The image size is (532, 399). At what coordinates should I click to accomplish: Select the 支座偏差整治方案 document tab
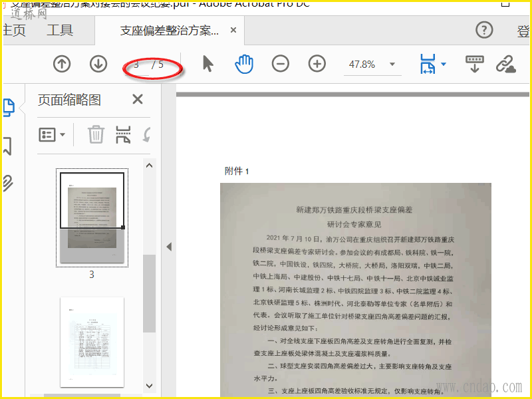click(170, 31)
